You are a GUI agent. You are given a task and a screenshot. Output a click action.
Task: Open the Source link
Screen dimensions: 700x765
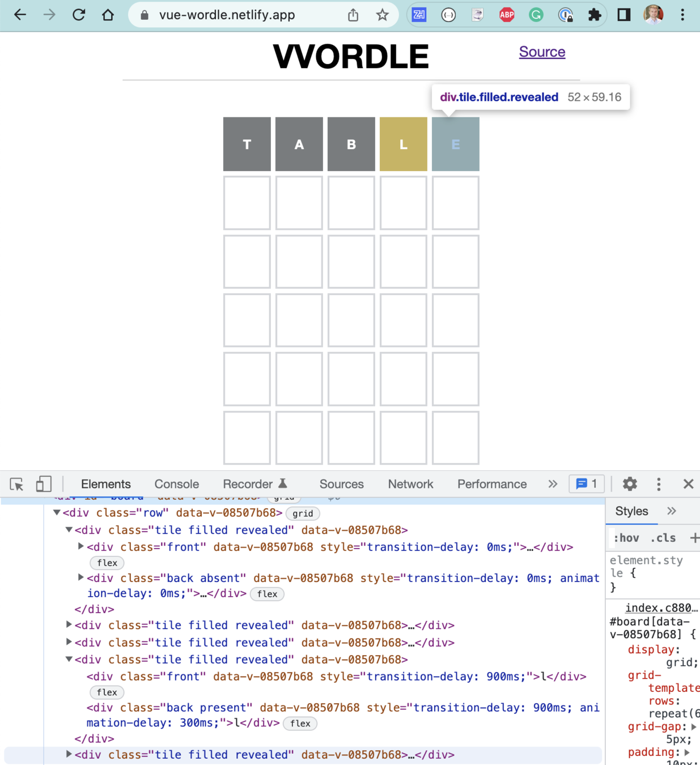coord(542,52)
